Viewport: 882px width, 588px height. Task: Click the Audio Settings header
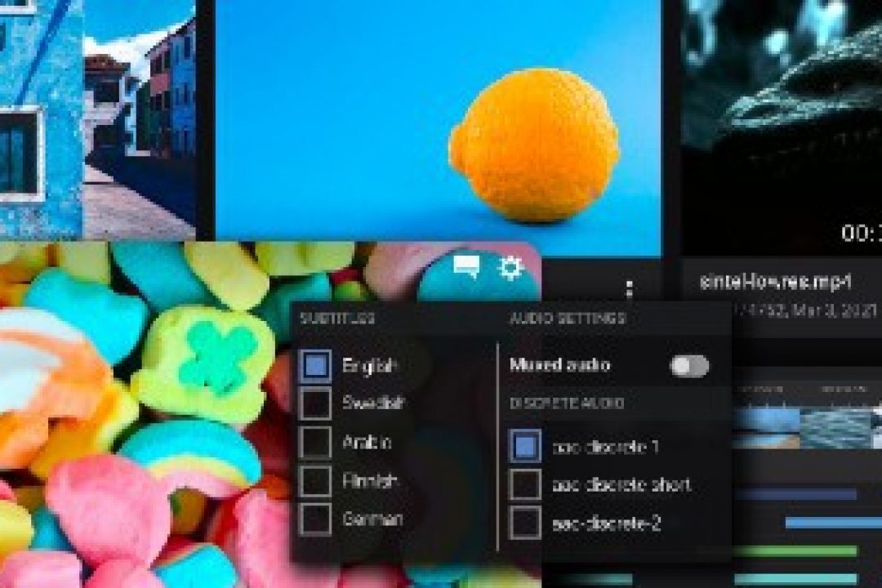pos(568,318)
